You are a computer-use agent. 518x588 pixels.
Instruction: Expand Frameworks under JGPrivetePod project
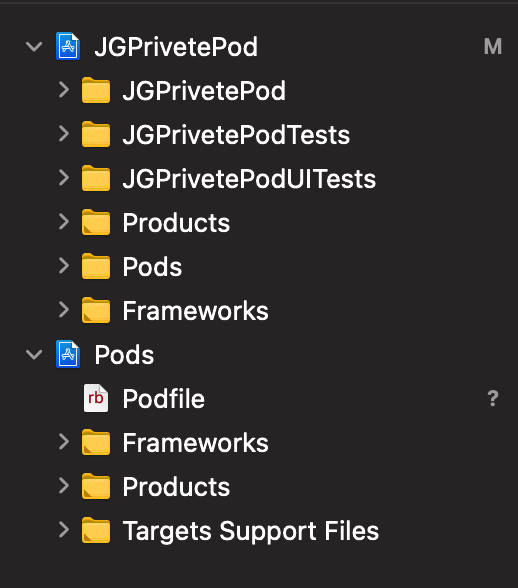(64, 310)
